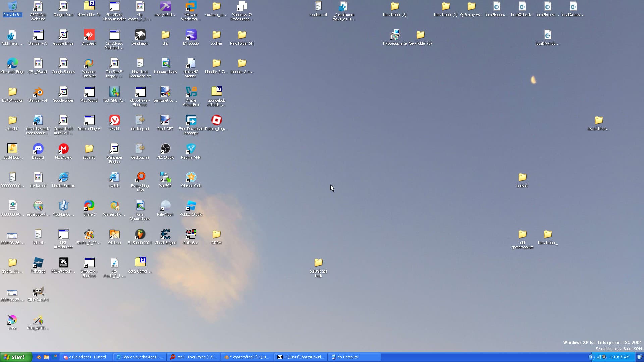Open Radmin VPN shortcut
The image size is (644, 362).
(191, 152)
